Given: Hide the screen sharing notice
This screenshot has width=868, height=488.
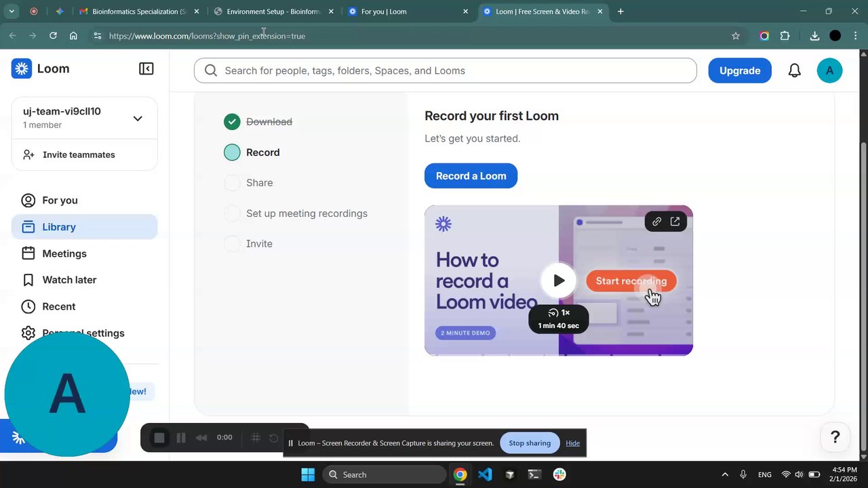Looking at the screenshot, I should point(573,443).
